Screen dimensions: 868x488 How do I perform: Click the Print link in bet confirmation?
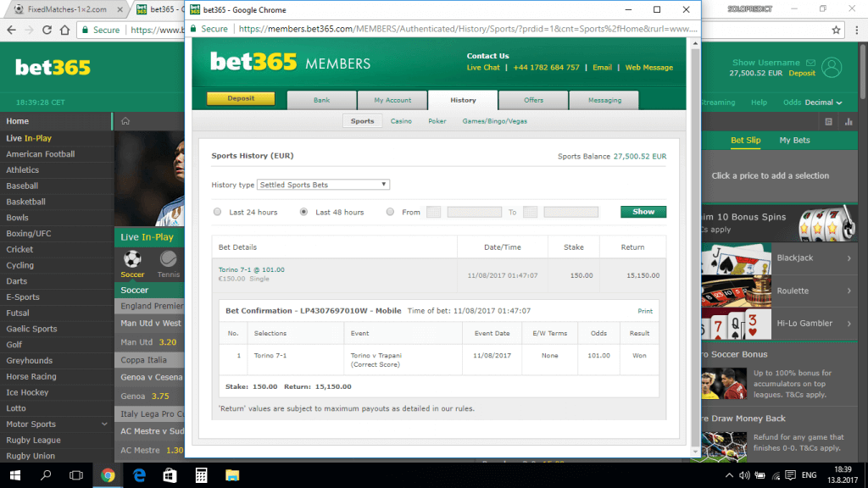645,311
